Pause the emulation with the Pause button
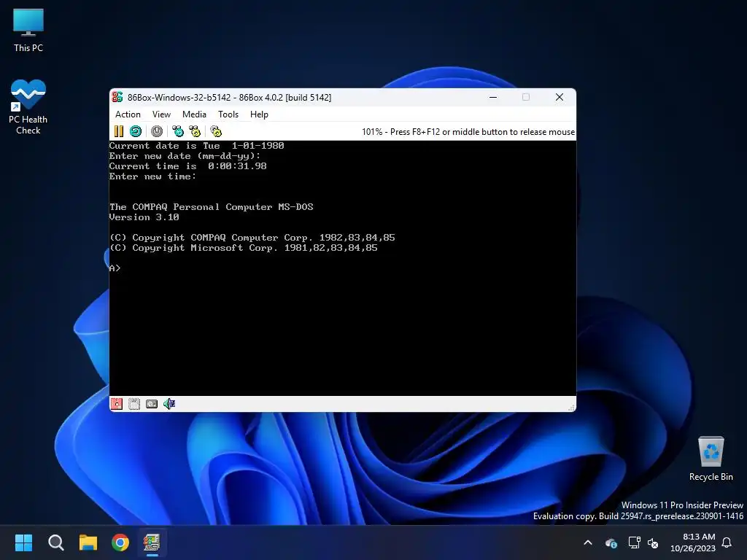Viewport: 747px width, 560px height. click(x=119, y=131)
